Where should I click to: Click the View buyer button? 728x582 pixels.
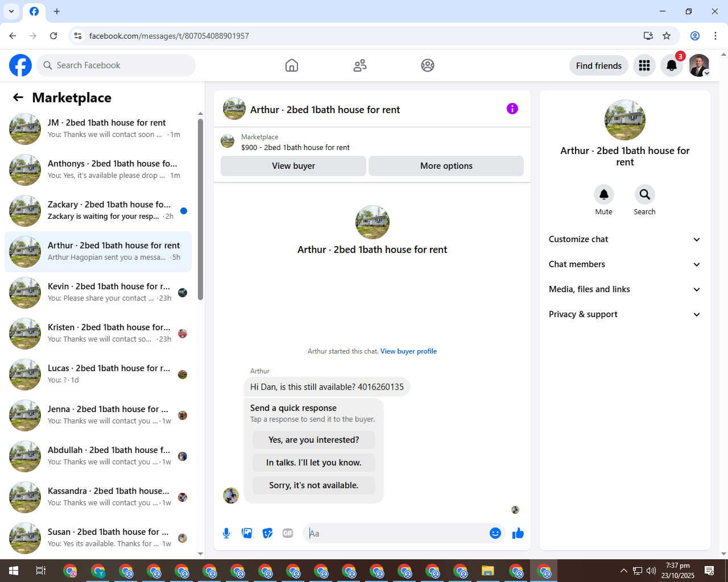click(x=293, y=166)
